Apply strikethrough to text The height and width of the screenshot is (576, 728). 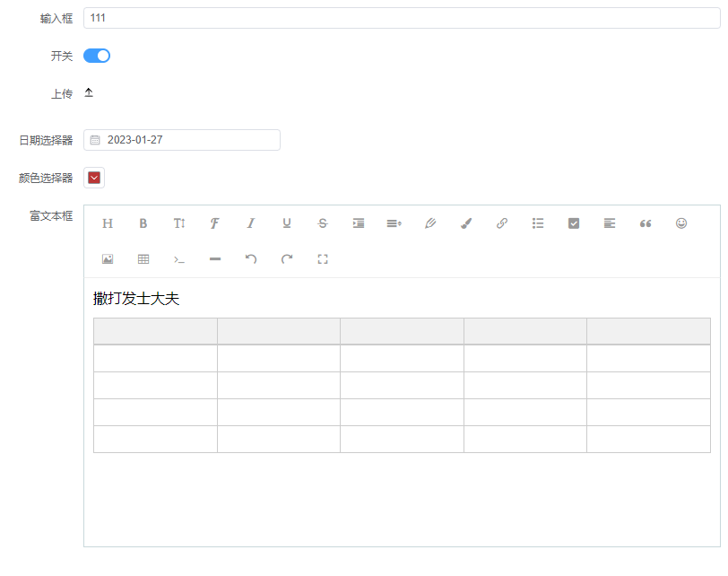(x=323, y=223)
